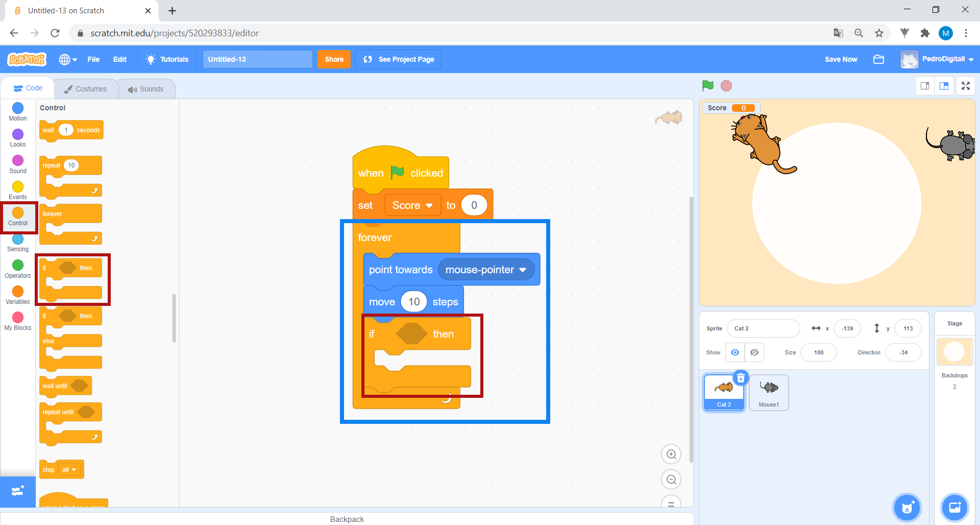This screenshot has width=980, height=525.
Task: Click the repeat until block
Action: pos(70,424)
